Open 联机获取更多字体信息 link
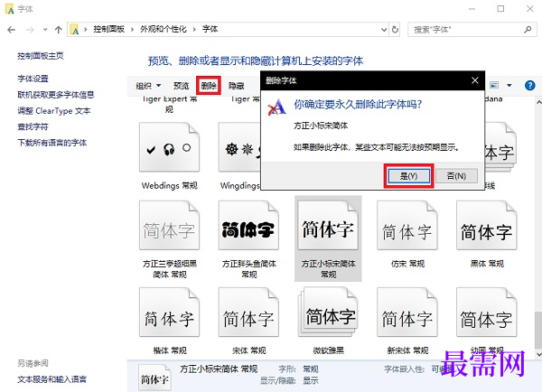Screen dimensions: 542x392 tap(56, 95)
